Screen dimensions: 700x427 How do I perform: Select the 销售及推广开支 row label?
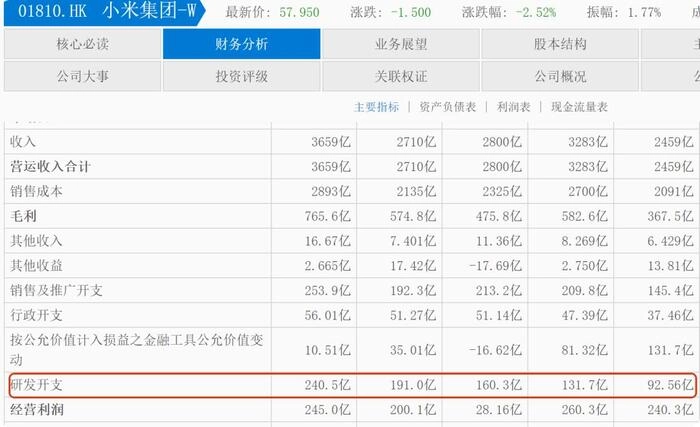point(57,290)
